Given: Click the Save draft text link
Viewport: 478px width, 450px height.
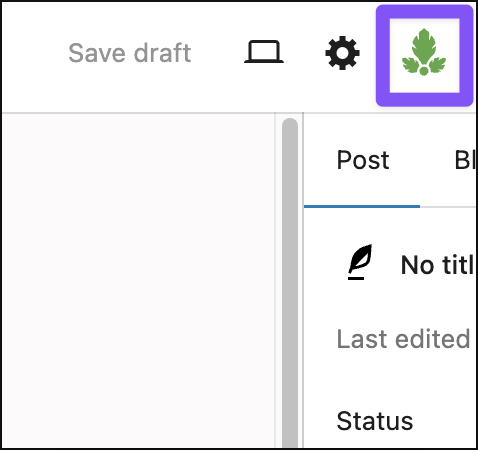Looking at the screenshot, I should pyautogui.click(x=130, y=53).
